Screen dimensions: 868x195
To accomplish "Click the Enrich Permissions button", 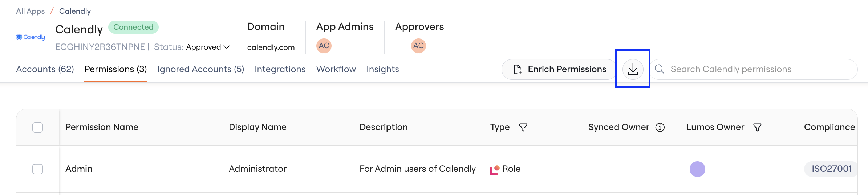I will [559, 69].
